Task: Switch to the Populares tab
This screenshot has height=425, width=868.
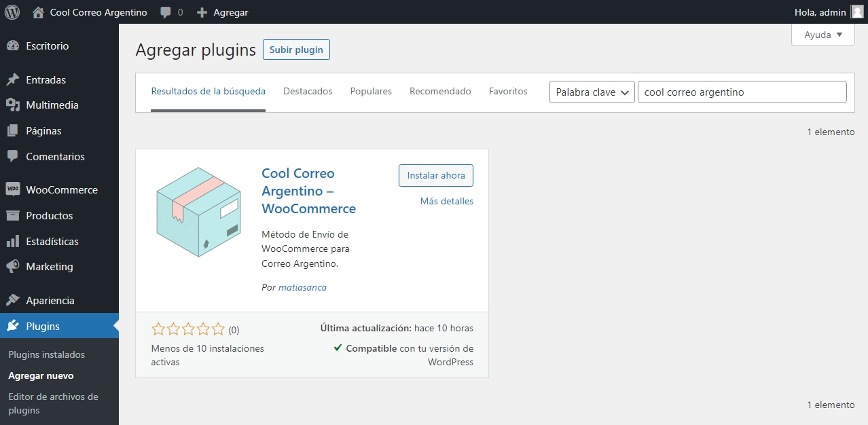Action: (371, 91)
